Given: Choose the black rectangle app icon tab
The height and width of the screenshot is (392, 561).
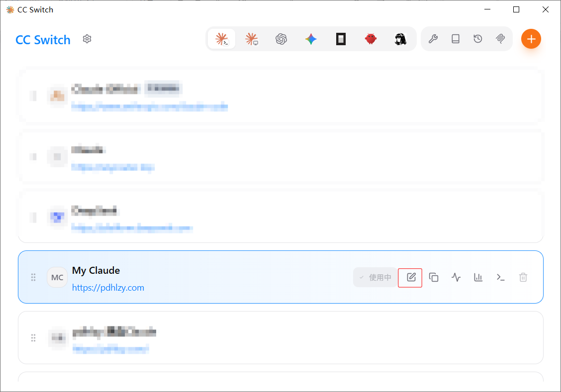Looking at the screenshot, I should [x=341, y=39].
